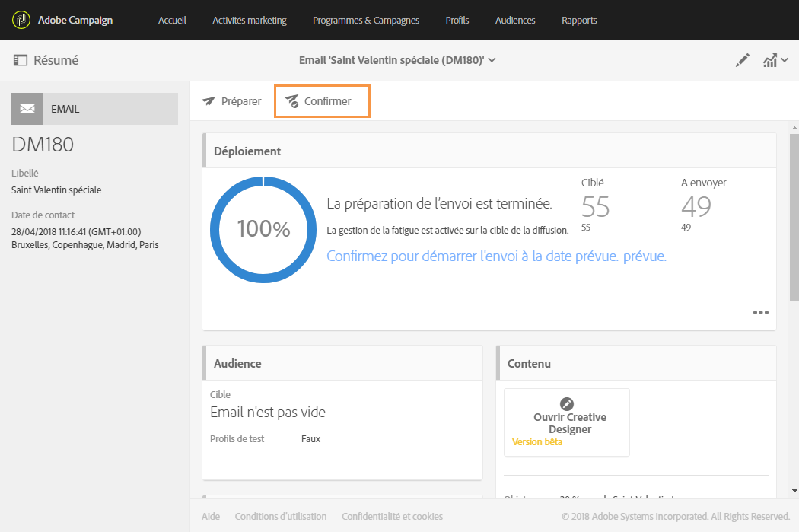
Task: Click the Résumé heading text
Action: (56, 60)
